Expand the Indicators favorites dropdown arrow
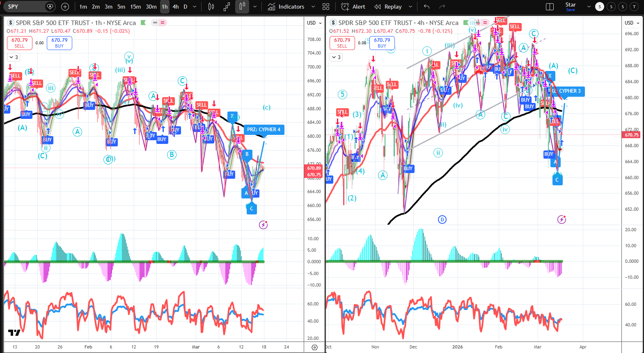Viewport: 644px width, 353px height. pos(313,7)
